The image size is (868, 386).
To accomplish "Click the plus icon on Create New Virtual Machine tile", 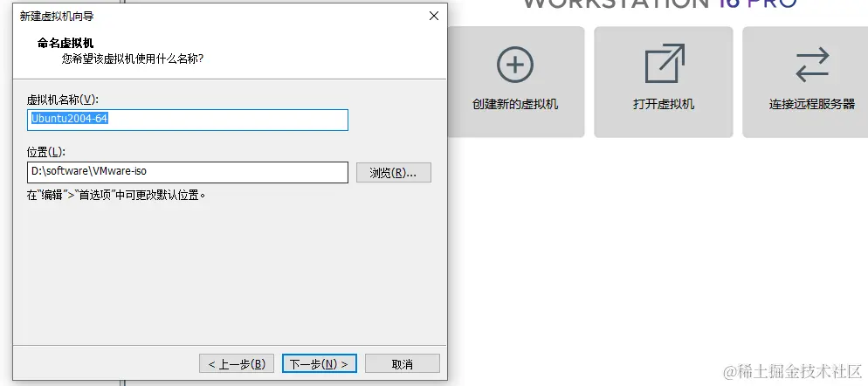I will [x=515, y=65].
